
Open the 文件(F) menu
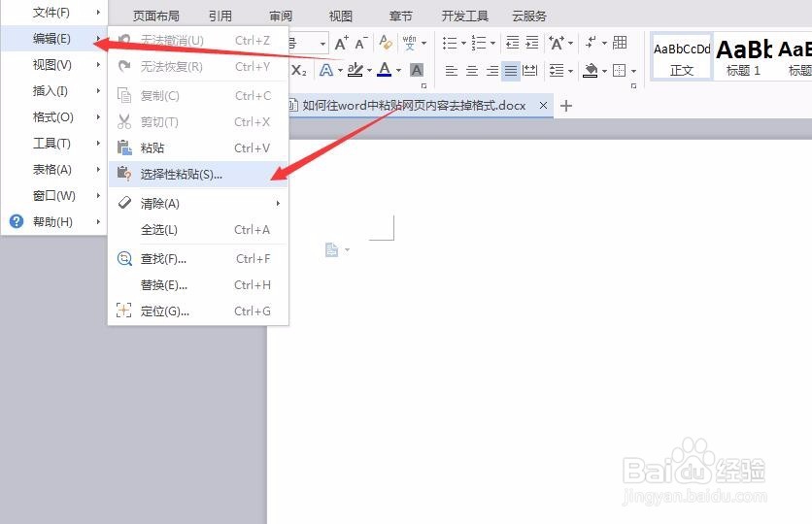point(54,12)
